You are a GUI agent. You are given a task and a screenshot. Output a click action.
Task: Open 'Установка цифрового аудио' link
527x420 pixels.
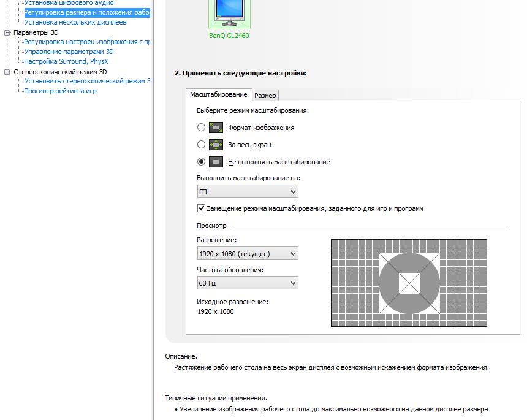click(x=69, y=3)
